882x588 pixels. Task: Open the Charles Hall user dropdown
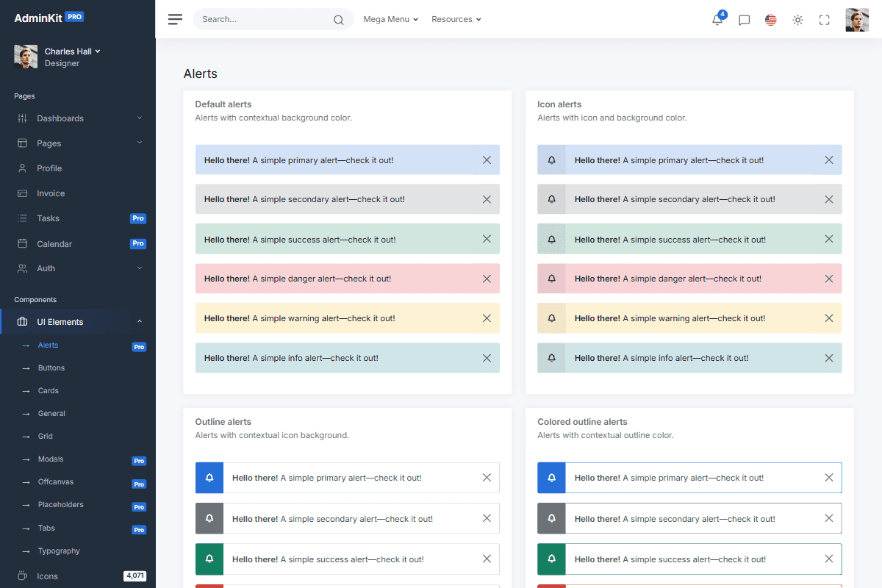pos(72,51)
